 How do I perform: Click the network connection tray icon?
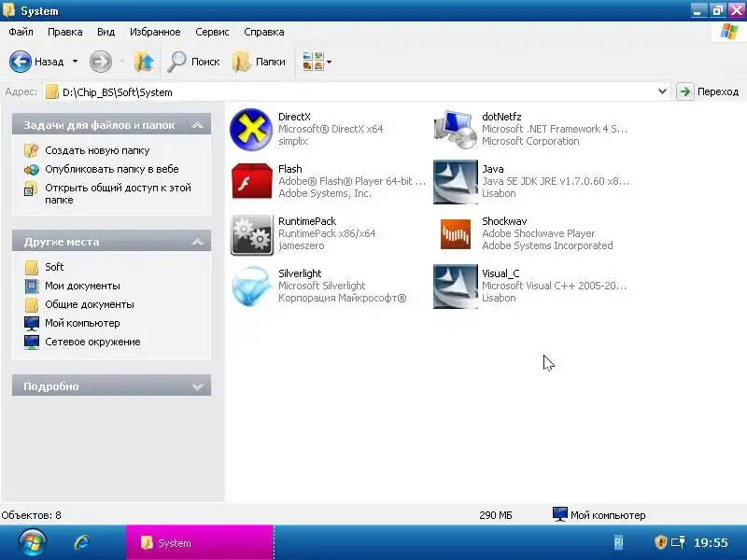point(678,542)
